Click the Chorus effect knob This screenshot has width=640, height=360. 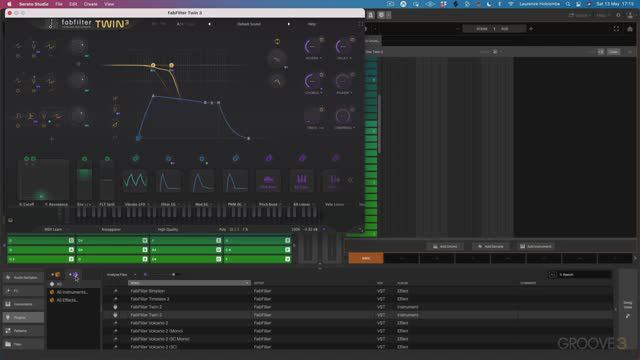click(x=312, y=81)
